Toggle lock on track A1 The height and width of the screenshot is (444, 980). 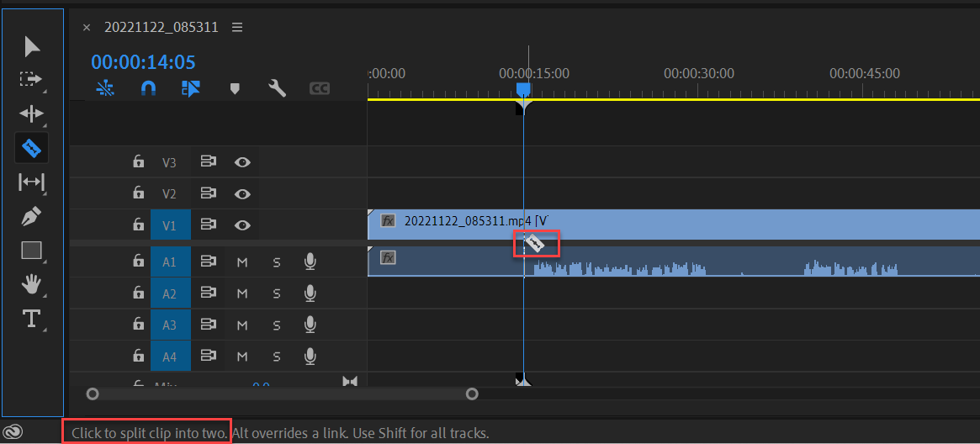pos(138,262)
